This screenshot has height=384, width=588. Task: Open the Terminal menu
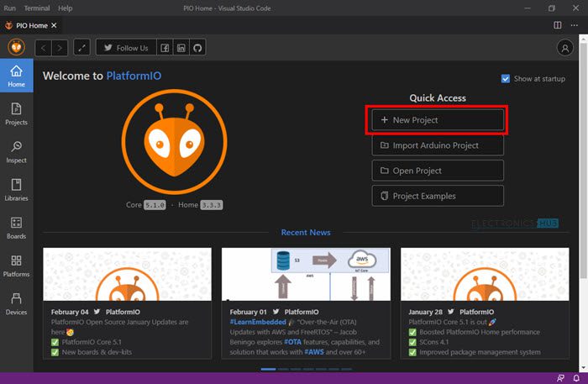(x=37, y=8)
